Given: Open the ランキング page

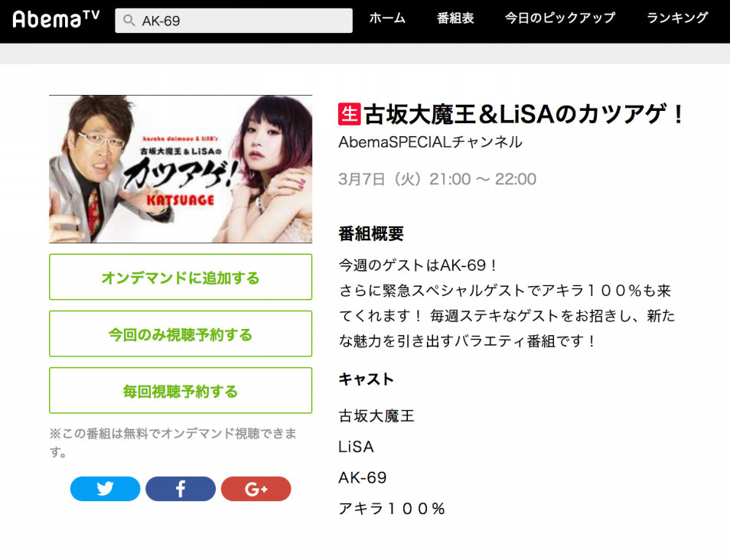Looking at the screenshot, I should point(677,18).
